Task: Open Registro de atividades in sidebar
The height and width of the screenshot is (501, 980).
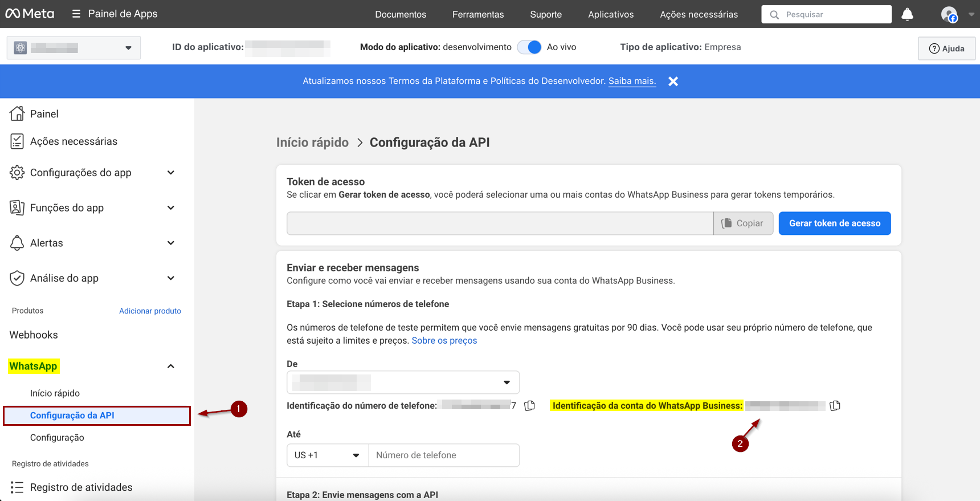Action: 81,487
